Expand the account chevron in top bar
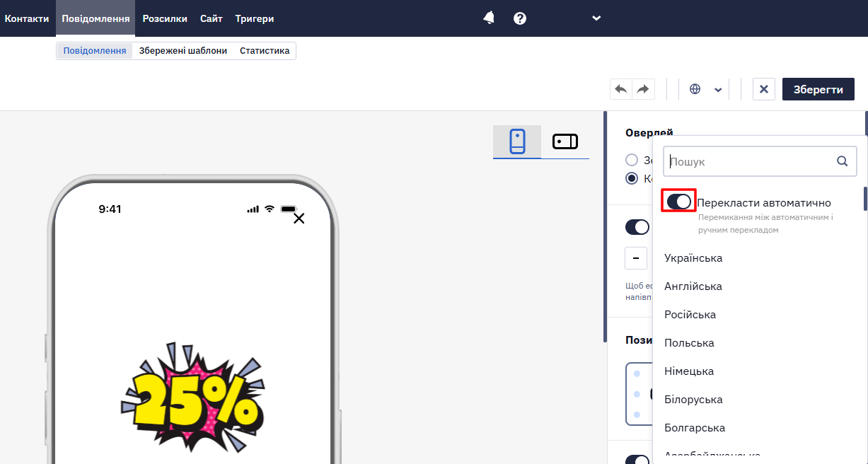Viewport: 868px width, 464px height. (x=596, y=18)
